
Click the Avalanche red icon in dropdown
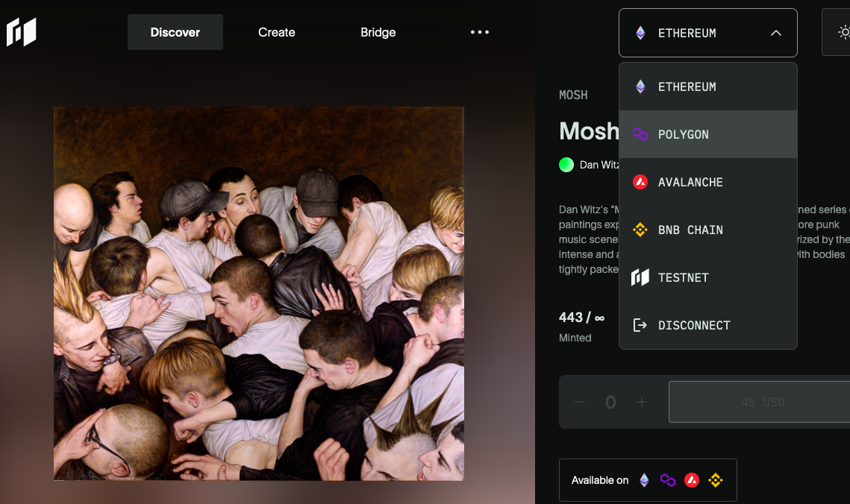pyautogui.click(x=640, y=182)
